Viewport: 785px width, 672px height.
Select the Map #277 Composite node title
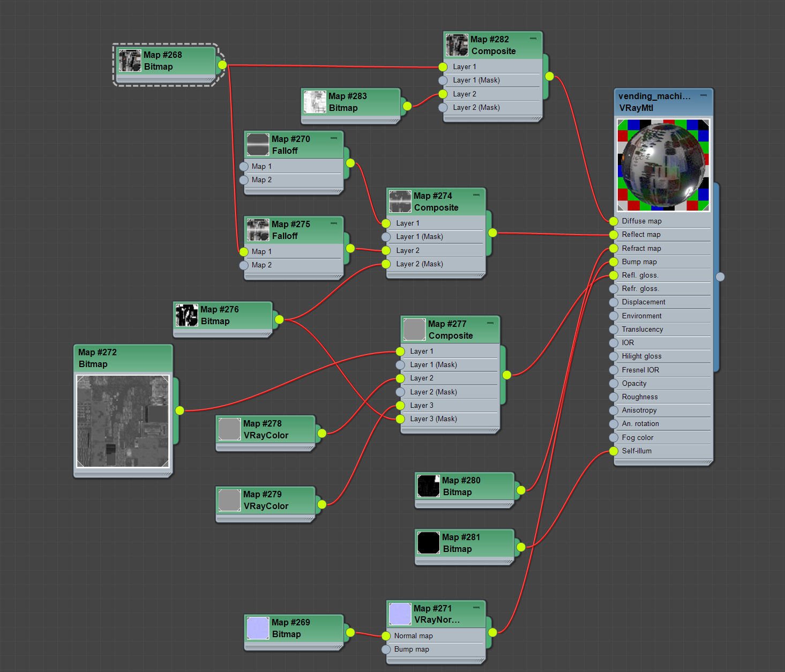451,330
